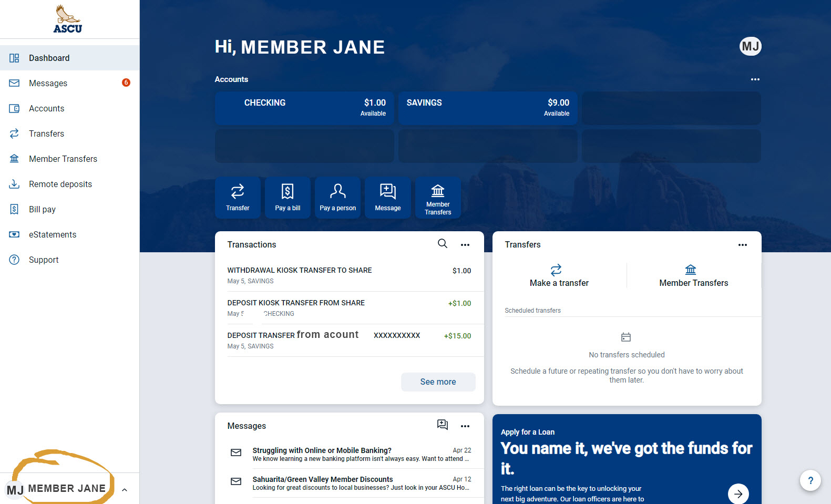Go to Remote deposits in sidebar
Viewport: 831px width, 504px height.
(60, 184)
